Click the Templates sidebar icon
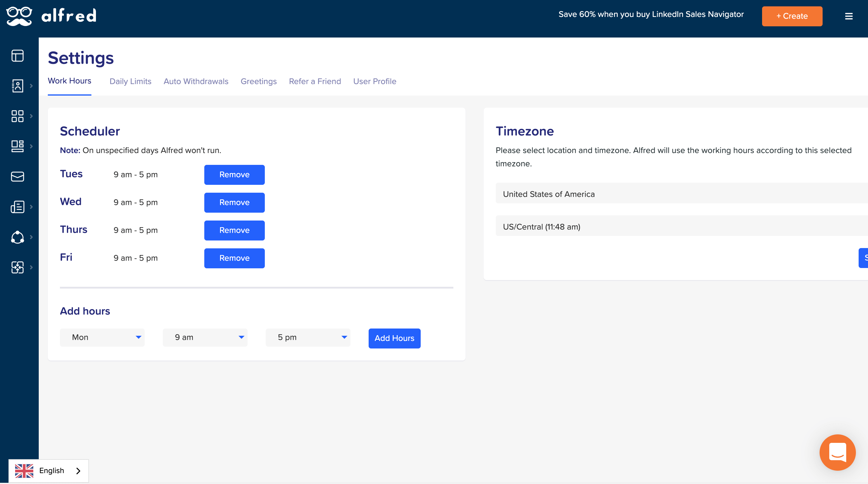Viewport: 868px width, 484px height. [x=18, y=146]
